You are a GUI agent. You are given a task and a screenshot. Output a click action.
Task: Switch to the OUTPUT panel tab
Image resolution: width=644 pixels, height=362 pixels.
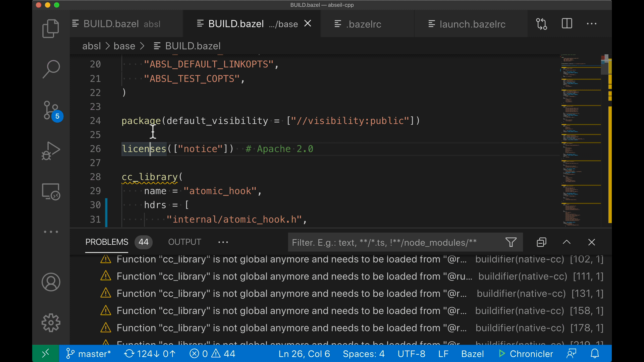(184, 242)
